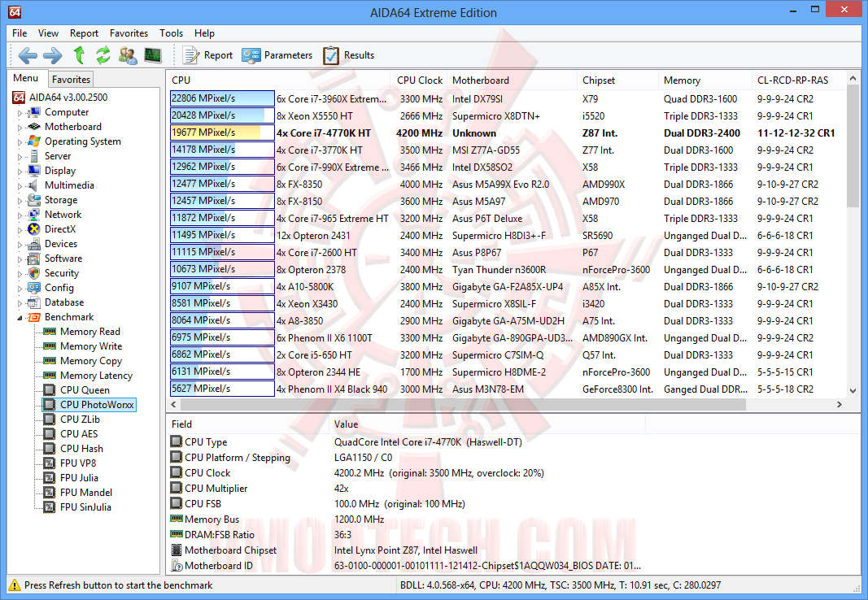Expand the Devices tree node

tap(20, 245)
